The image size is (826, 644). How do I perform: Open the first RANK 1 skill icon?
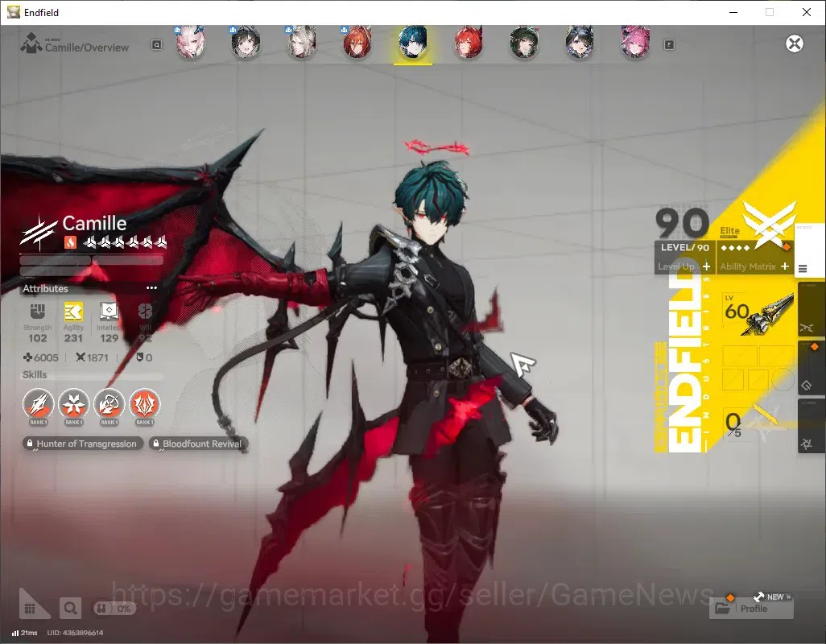pyautogui.click(x=38, y=404)
